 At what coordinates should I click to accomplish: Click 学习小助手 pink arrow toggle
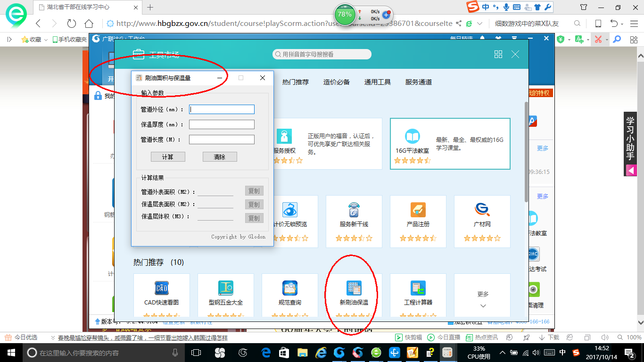click(630, 170)
